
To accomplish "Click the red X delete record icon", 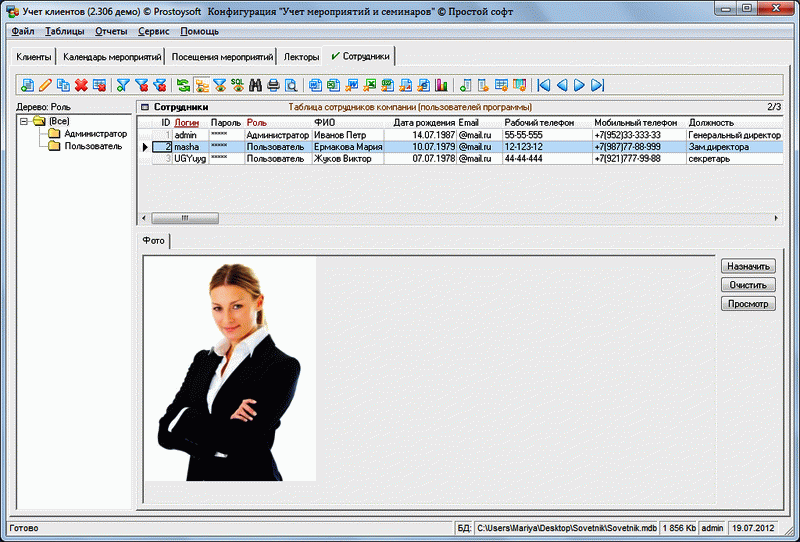I will [x=81, y=85].
